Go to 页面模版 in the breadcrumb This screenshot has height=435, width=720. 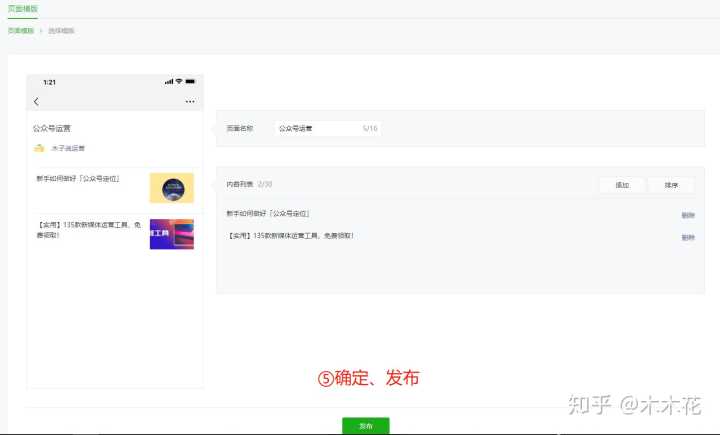[21, 31]
